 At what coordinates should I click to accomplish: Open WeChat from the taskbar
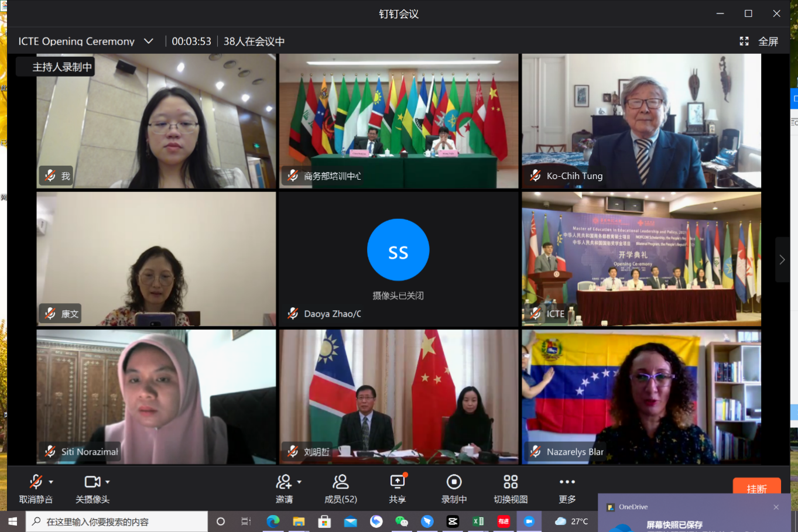402,521
